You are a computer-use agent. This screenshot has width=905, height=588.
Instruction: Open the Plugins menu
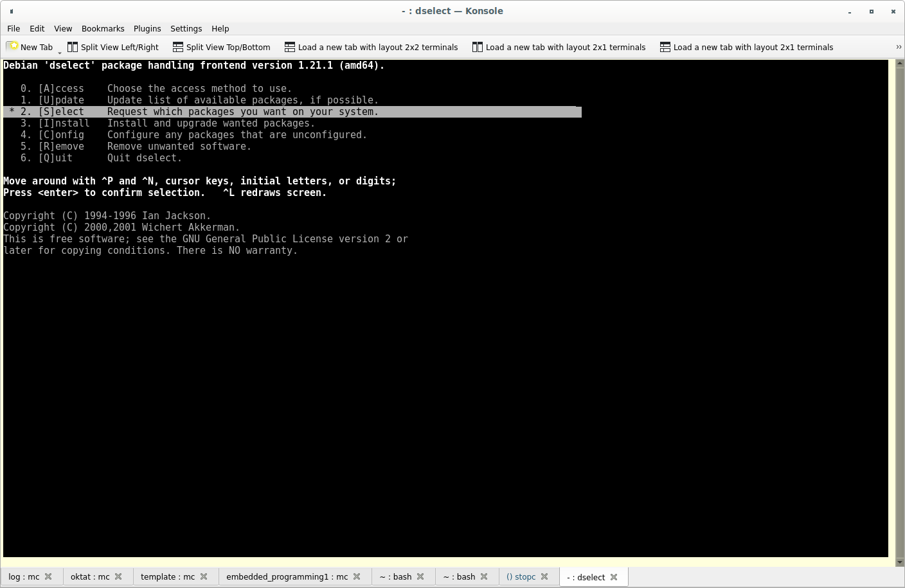click(x=147, y=29)
